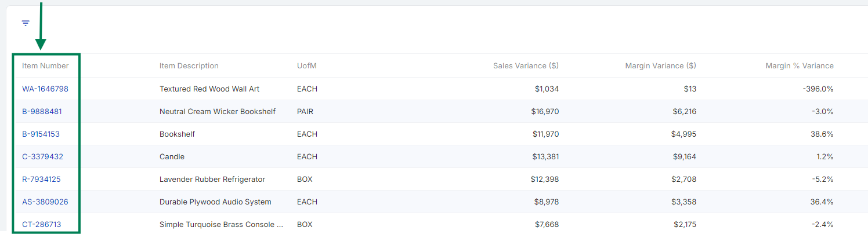Open the table filter icon
Image resolution: width=868 pixels, height=234 pixels.
[26, 23]
